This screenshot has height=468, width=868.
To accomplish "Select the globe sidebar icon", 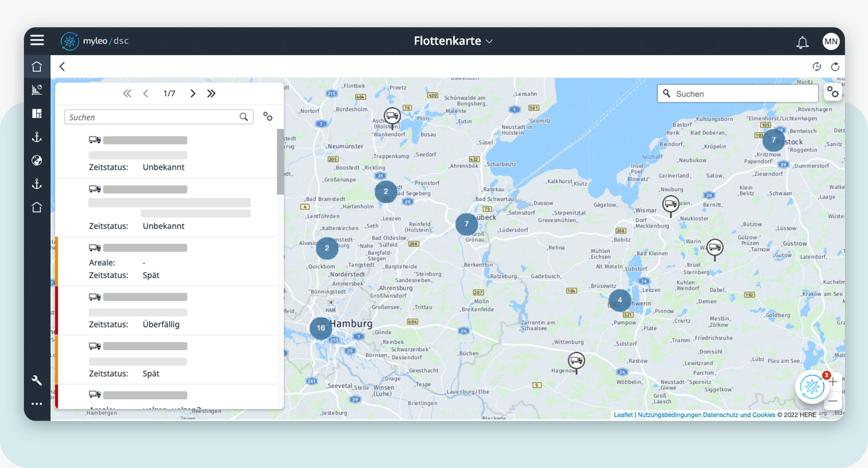I will click(x=37, y=160).
